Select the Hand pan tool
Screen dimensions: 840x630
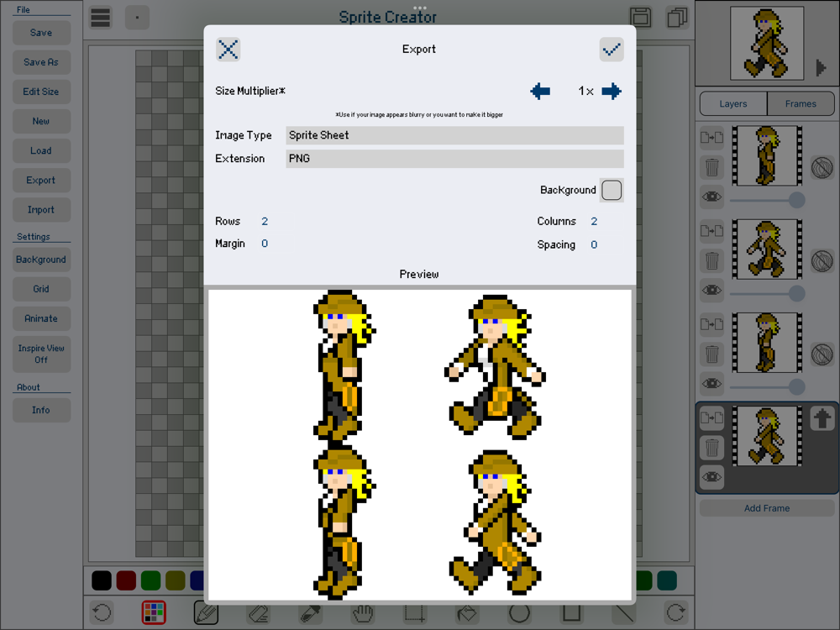coord(363,612)
